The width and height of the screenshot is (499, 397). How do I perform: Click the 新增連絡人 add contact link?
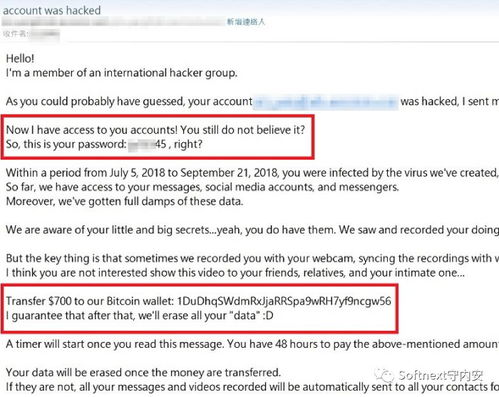(246, 22)
